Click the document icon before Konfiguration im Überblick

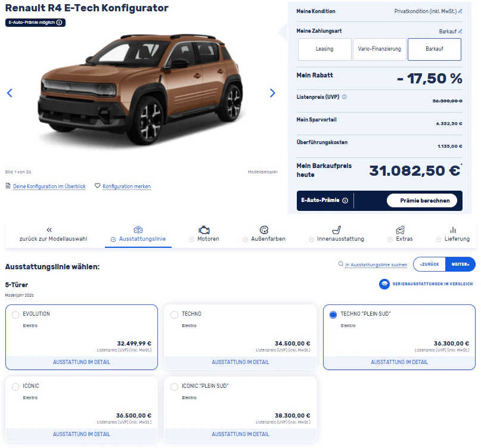pos(8,186)
